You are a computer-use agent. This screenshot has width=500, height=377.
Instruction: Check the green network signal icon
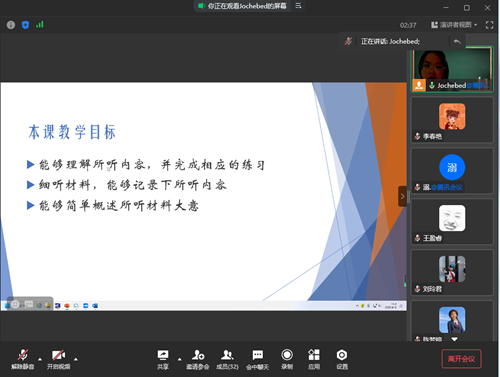40,24
